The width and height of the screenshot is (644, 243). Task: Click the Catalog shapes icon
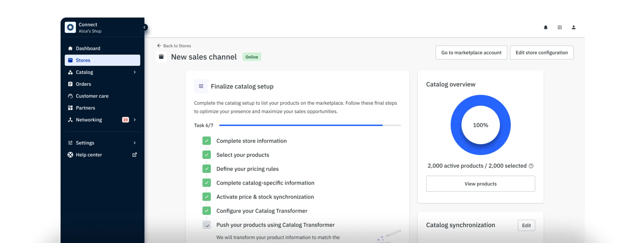coord(70,72)
